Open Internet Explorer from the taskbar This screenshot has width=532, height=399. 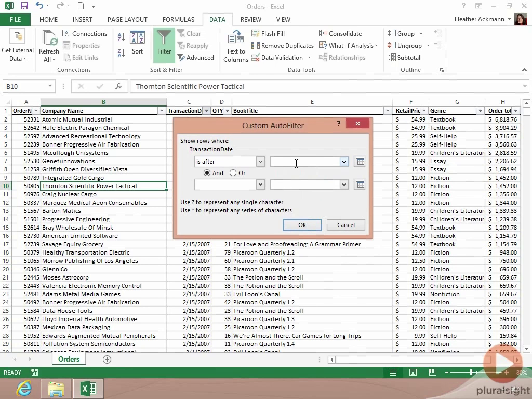click(24, 388)
